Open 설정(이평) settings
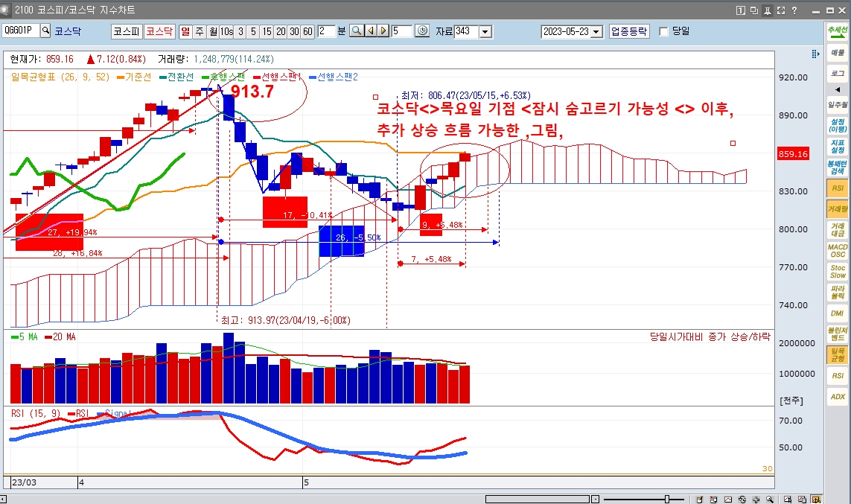851x504 pixels. 838,125
